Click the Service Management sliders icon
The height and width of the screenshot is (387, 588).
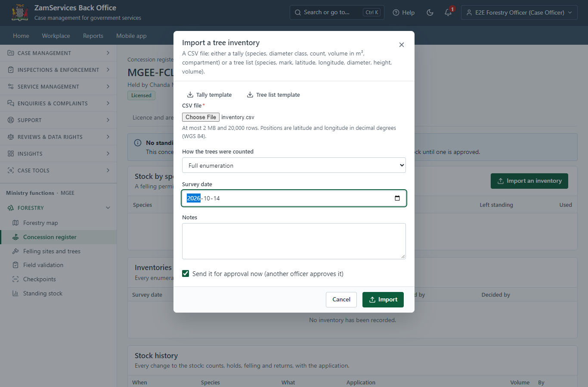pos(11,86)
